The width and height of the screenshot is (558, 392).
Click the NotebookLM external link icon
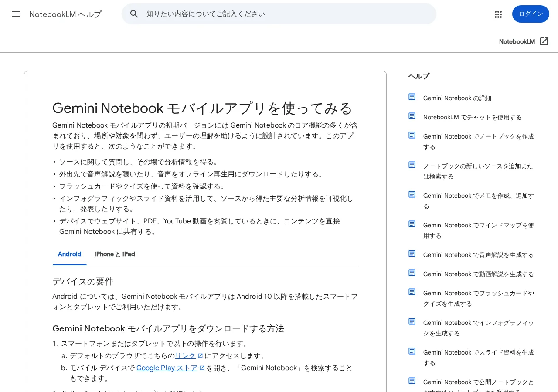[x=544, y=41]
